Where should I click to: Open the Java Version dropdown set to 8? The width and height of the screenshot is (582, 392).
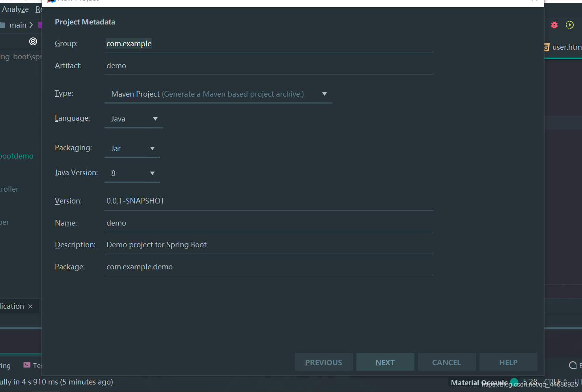[132, 173]
